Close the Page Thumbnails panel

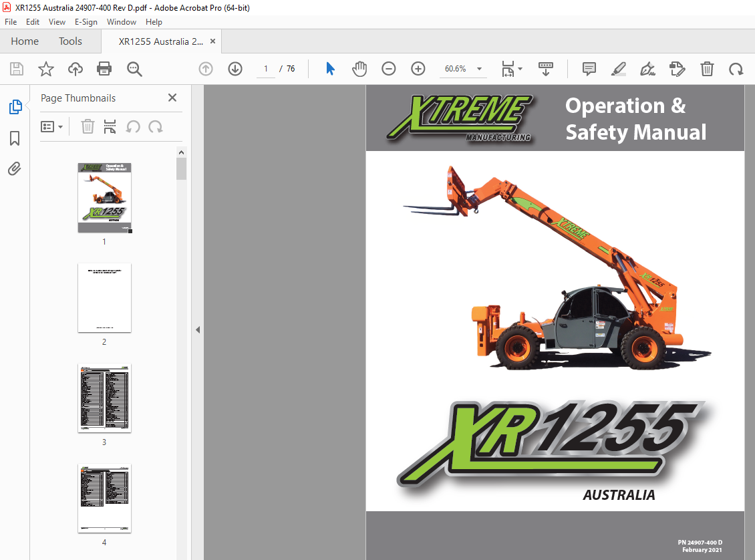tap(172, 98)
